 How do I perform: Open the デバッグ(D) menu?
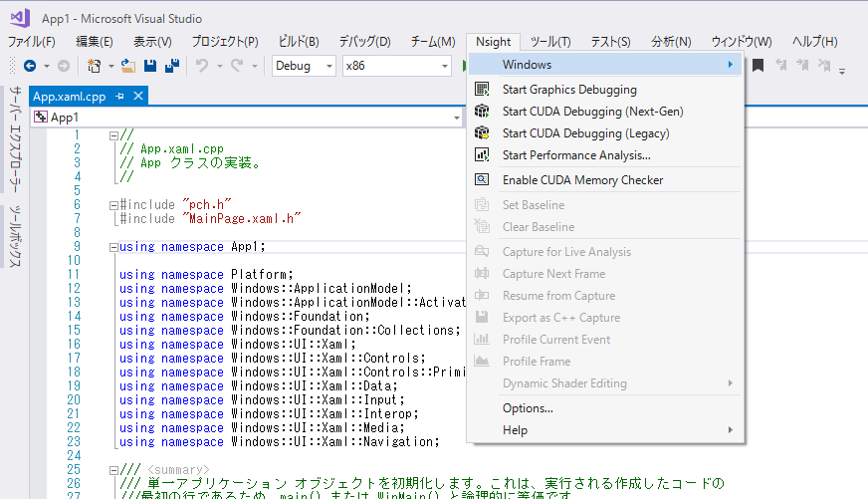pos(364,42)
